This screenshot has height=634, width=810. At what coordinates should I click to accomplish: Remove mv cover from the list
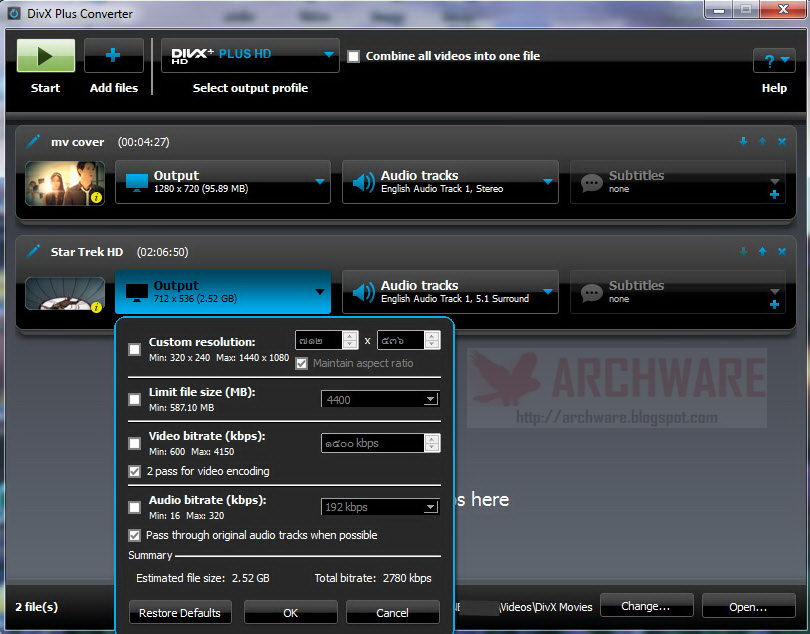[782, 141]
